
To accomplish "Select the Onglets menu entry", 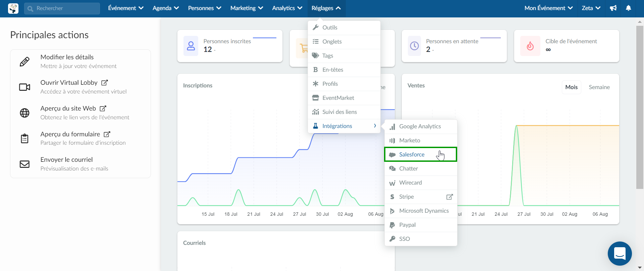I will [344, 42].
